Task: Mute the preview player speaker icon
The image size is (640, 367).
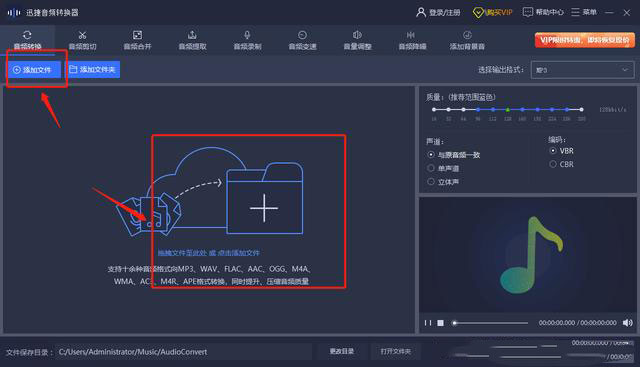Action: 627,323
